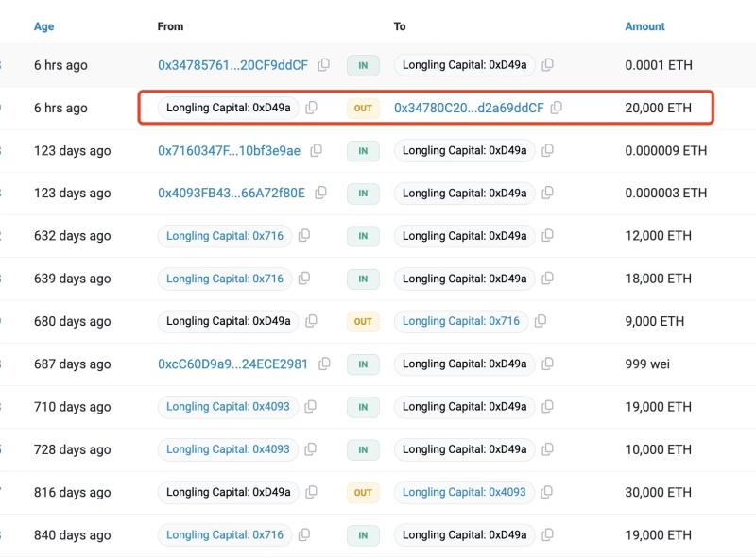Copy the 0x34780C20...d2a69ddCF recipient address
The image size is (756, 558).
(557, 108)
